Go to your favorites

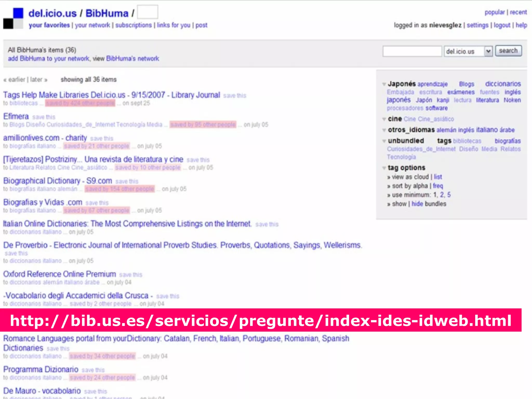49,25
